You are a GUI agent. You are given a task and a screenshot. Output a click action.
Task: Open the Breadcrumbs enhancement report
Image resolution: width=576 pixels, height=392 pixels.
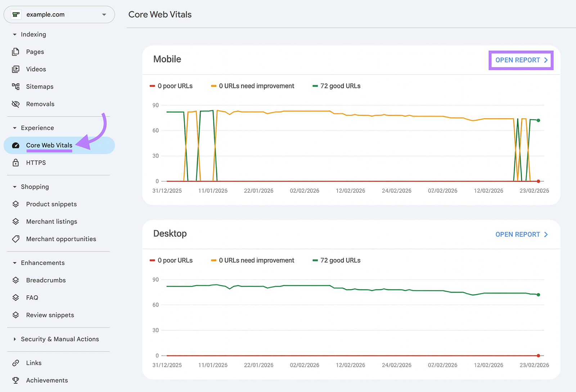point(46,280)
